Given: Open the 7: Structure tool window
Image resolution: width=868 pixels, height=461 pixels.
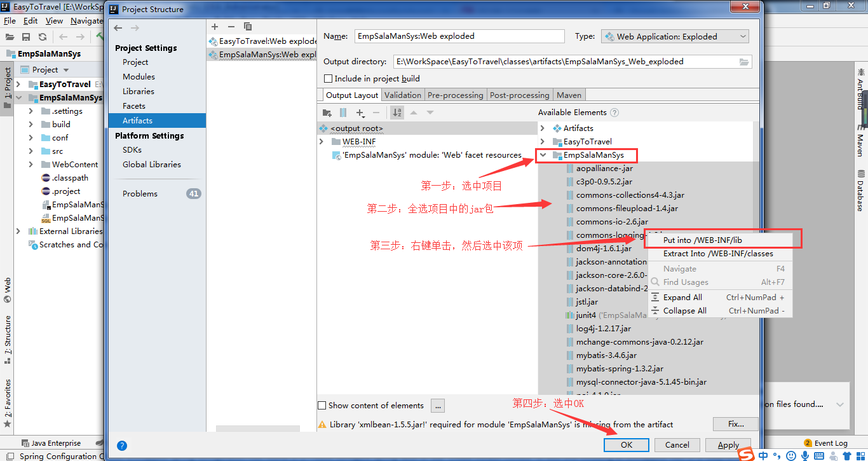Looking at the screenshot, I should click(8, 340).
